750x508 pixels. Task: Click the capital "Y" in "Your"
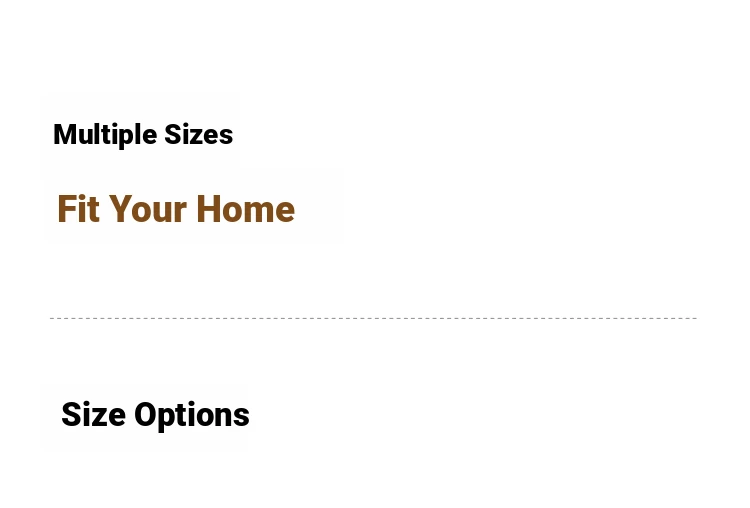click(121, 209)
